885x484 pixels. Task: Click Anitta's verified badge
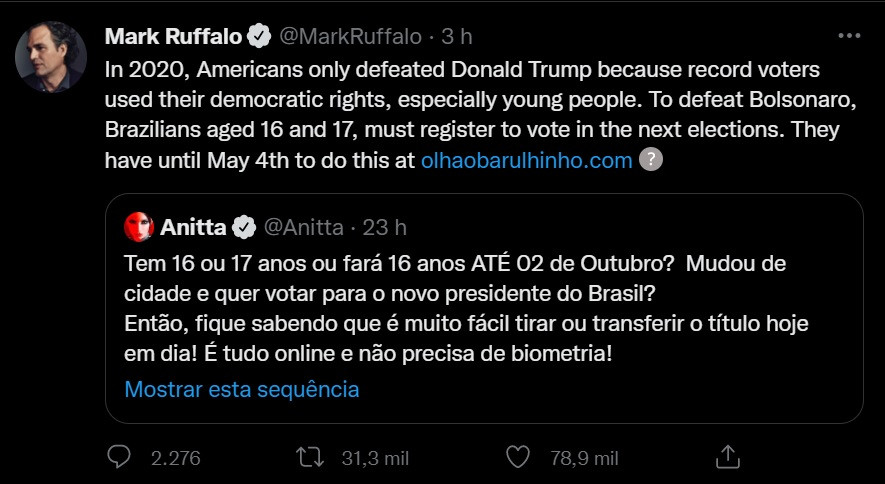click(x=243, y=228)
